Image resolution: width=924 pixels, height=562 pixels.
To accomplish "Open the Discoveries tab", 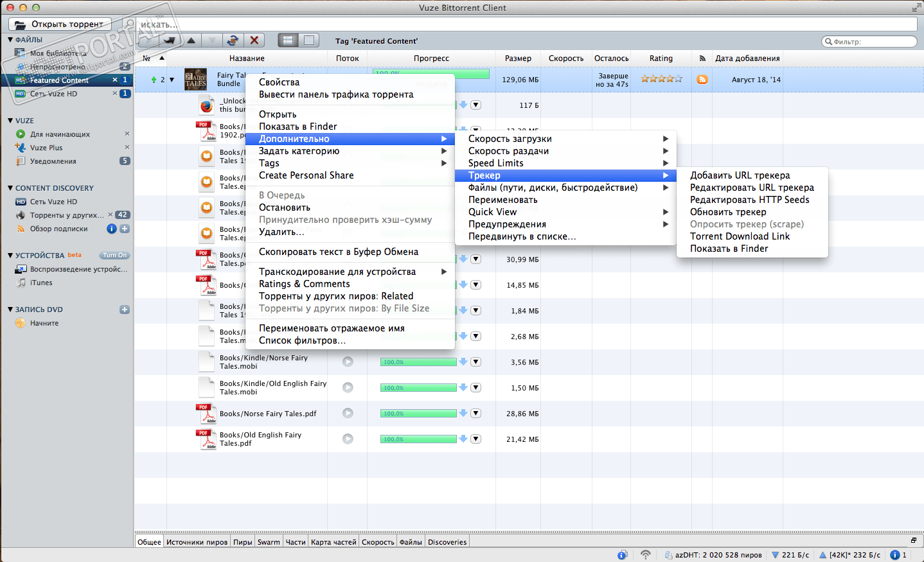I will 447,542.
